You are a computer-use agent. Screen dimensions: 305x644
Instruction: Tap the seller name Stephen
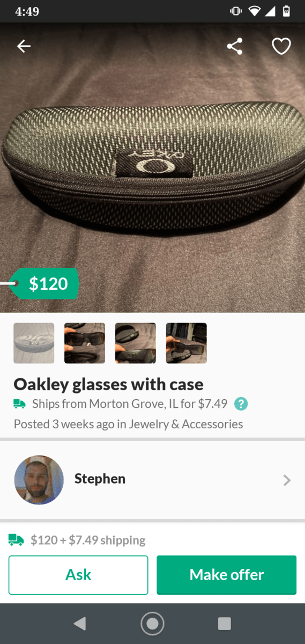(100, 479)
